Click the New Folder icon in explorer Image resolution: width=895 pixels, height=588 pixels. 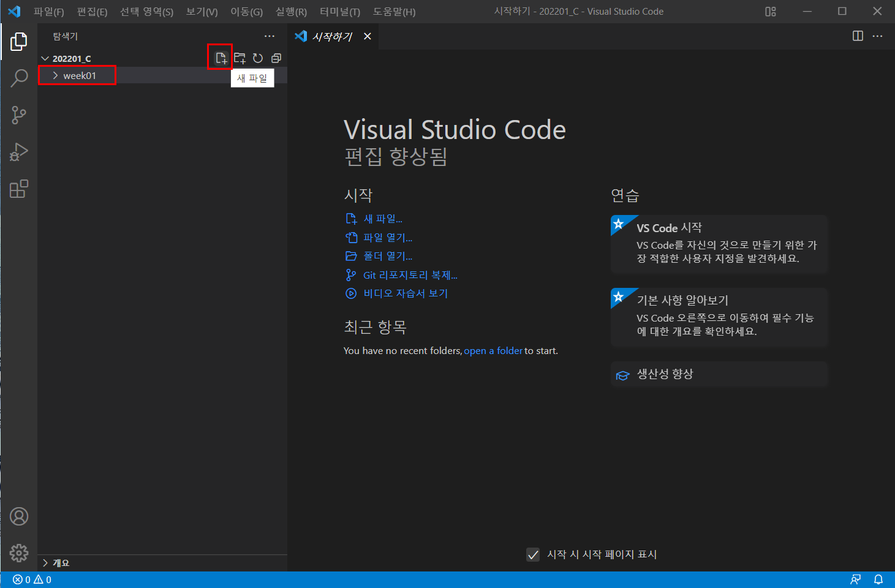pyautogui.click(x=240, y=58)
